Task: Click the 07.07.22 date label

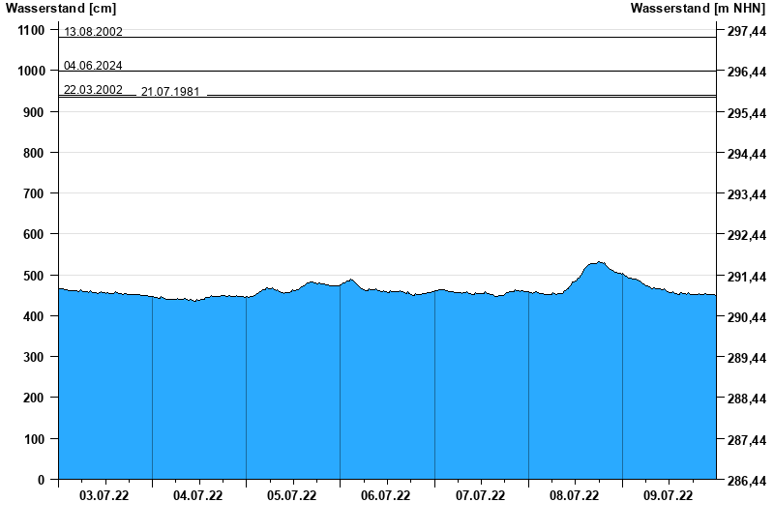Action: coord(481,496)
